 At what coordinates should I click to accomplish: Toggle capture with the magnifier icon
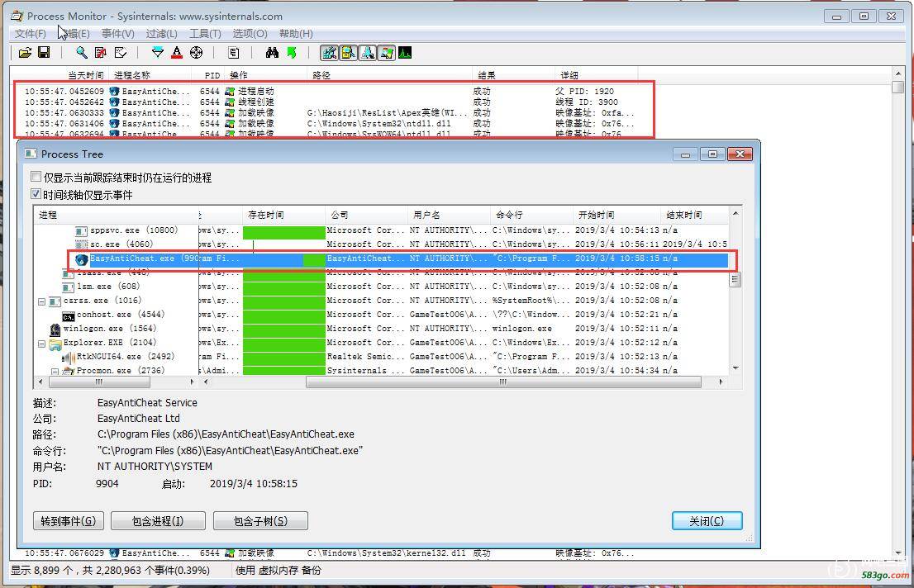coord(82,53)
